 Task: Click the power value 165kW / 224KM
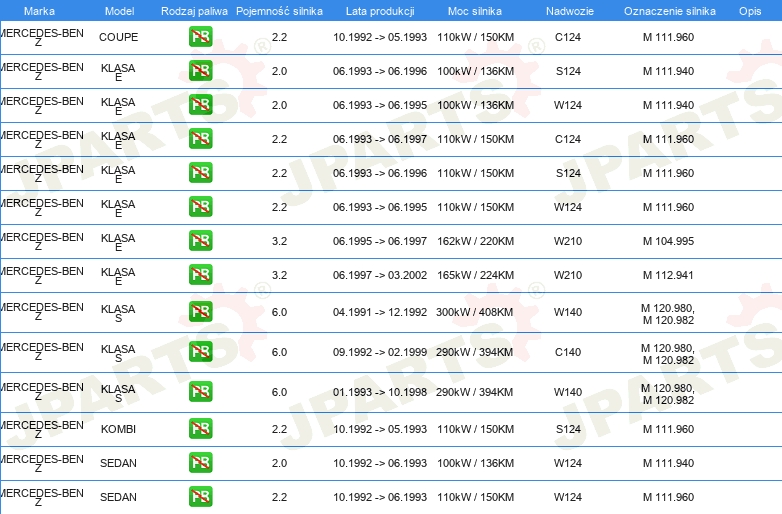[x=475, y=275]
